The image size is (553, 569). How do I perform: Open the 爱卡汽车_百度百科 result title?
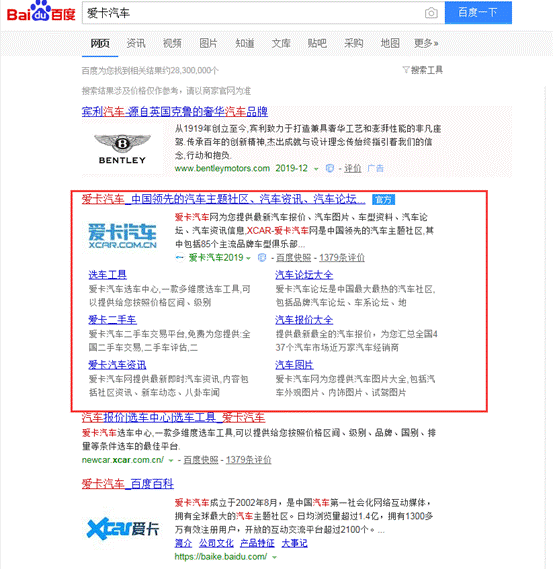click(128, 484)
